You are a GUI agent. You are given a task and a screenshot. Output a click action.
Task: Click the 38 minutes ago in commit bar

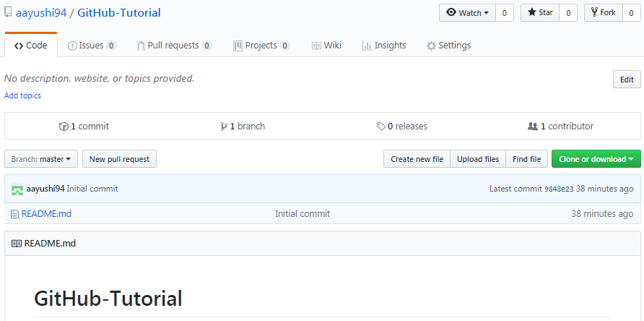coord(605,189)
